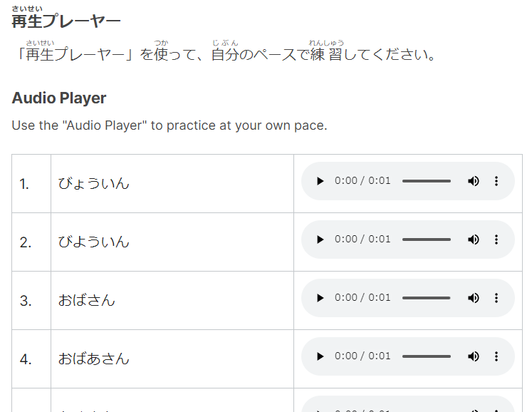
Task: Mute the speaker icon in row 1
Action: [474, 181]
